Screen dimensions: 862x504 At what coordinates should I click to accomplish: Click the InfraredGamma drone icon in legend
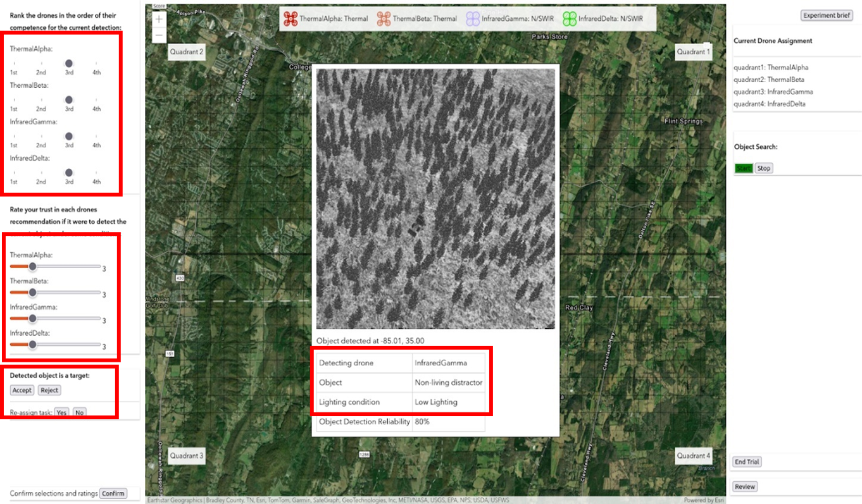[x=473, y=19]
